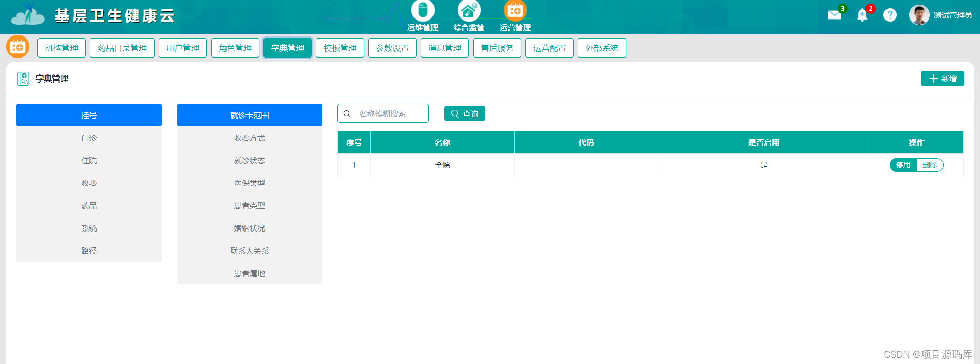Open the notification bell icon
Image resolution: width=980 pixels, height=364 pixels.
point(862,15)
